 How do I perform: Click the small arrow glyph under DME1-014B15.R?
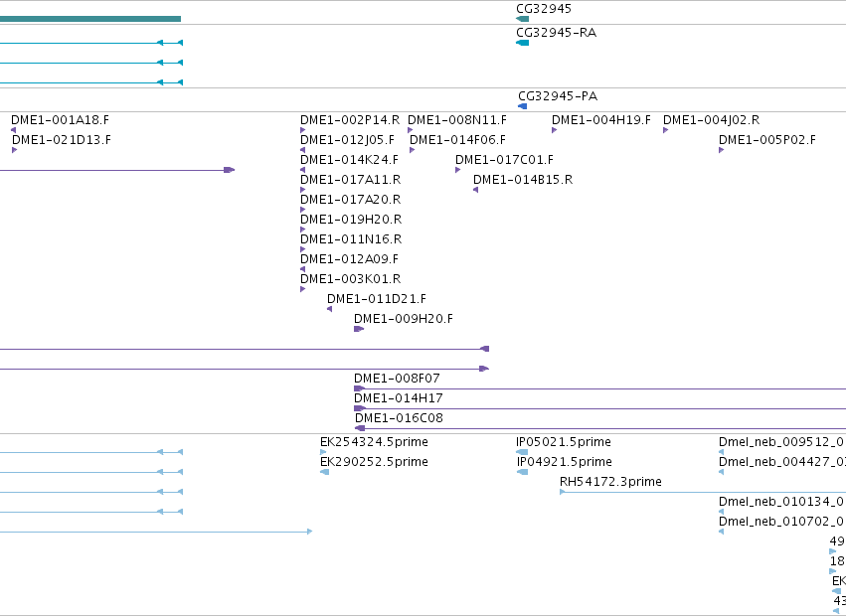475,190
